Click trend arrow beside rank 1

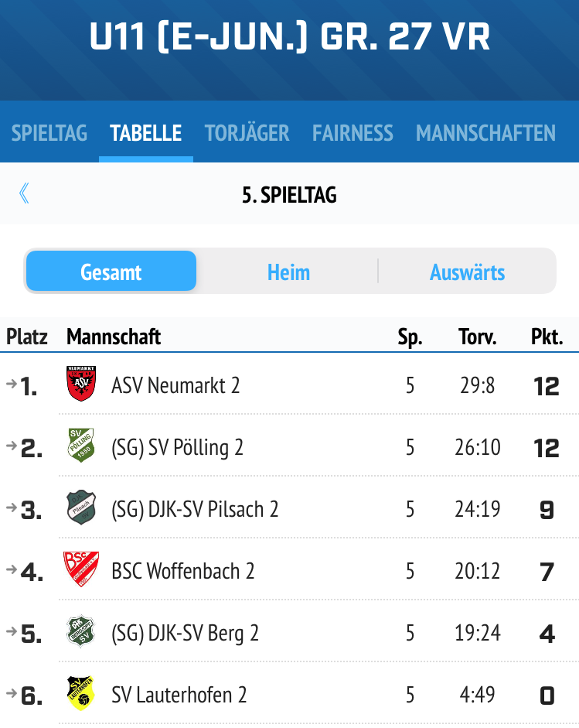pyautogui.click(x=12, y=384)
